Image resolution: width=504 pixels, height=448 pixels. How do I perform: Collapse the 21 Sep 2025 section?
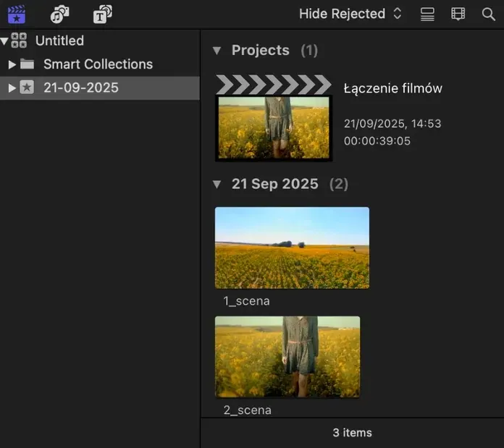pos(217,184)
